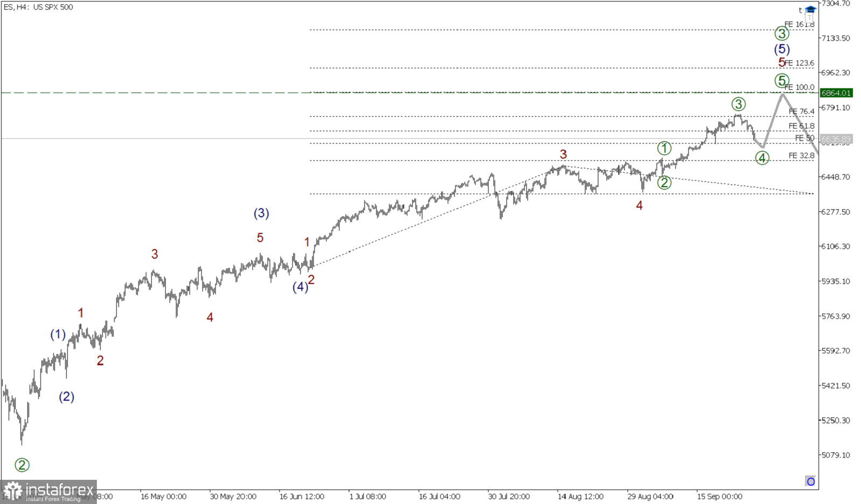
Task: Select the blue (5) wave label
Action: [x=782, y=49]
